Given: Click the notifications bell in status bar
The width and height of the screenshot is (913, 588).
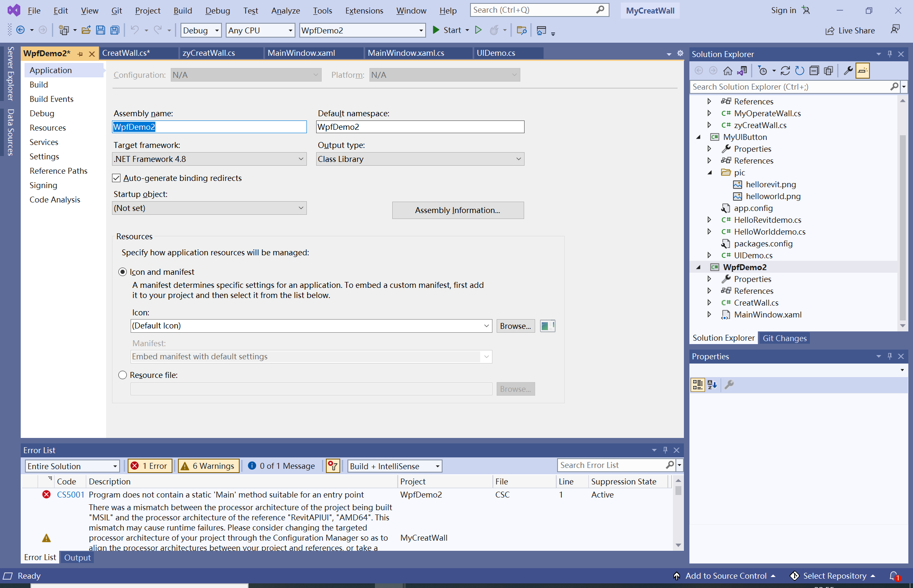Looking at the screenshot, I should point(894,576).
